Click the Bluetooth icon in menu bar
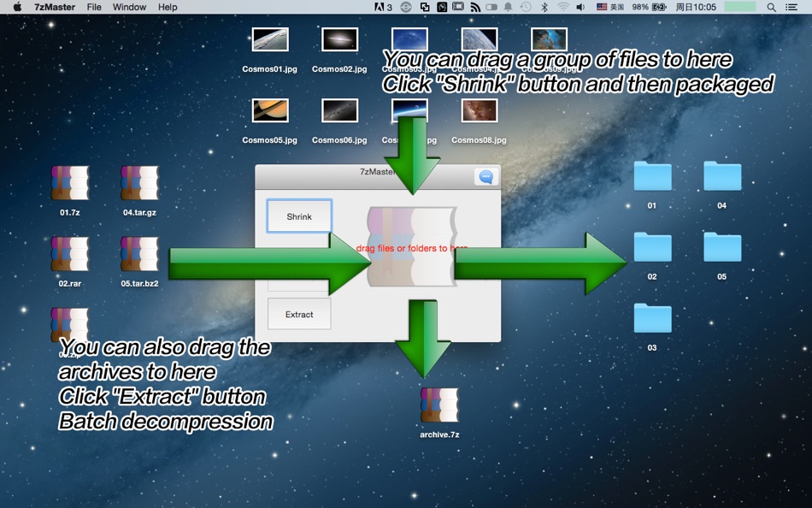 point(544,7)
